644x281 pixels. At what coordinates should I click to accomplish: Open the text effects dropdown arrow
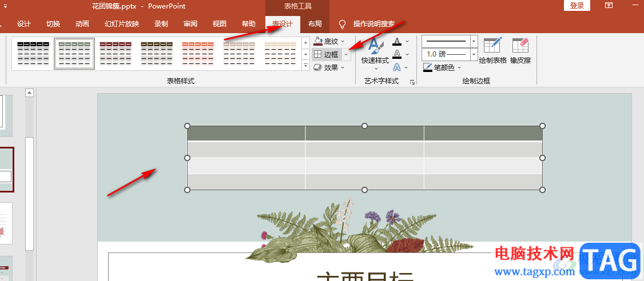tap(407, 67)
